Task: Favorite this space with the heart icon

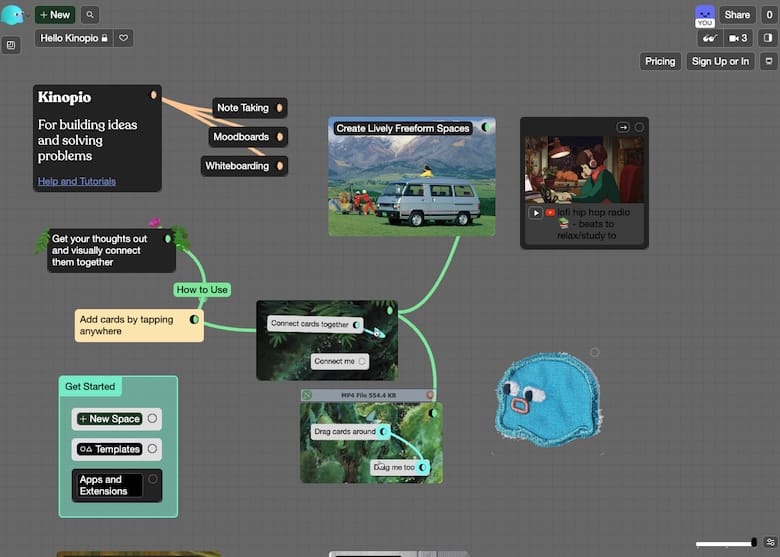Action: [x=123, y=38]
